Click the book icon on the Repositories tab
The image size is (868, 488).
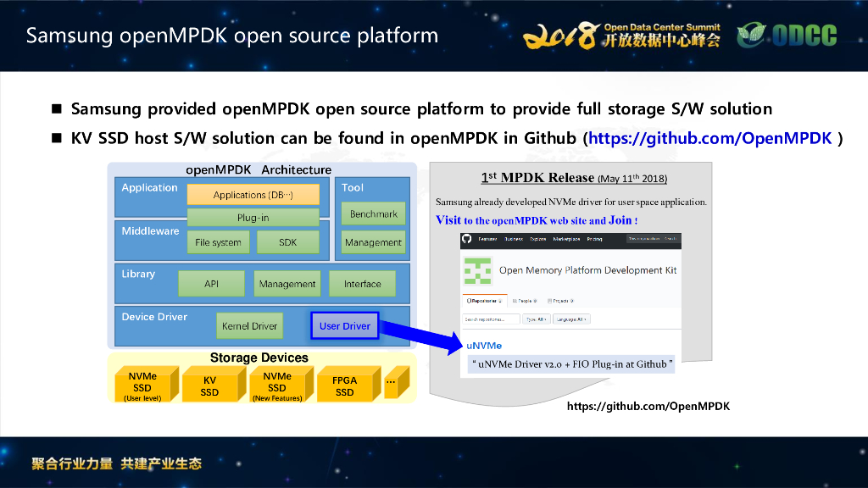[x=470, y=300]
